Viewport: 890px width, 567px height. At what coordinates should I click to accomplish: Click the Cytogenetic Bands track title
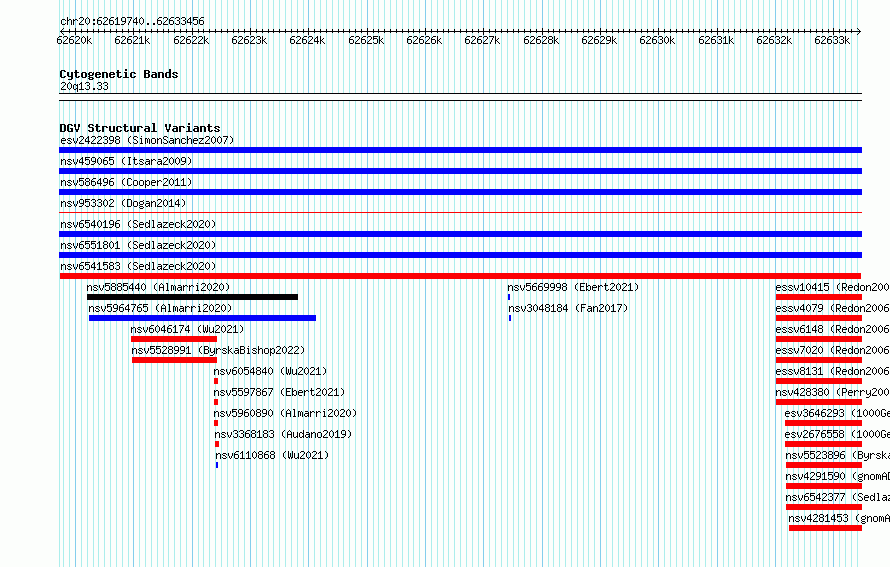click(x=119, y=74)
